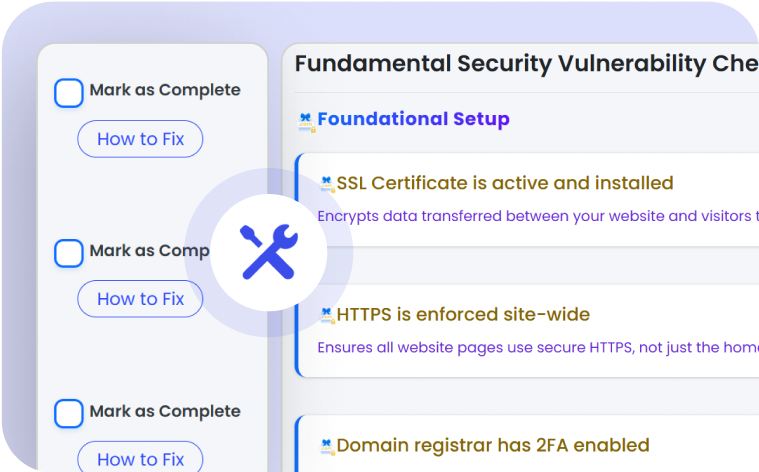
Task: Open the SSL Certificate is active item
Action: (505, 184)
